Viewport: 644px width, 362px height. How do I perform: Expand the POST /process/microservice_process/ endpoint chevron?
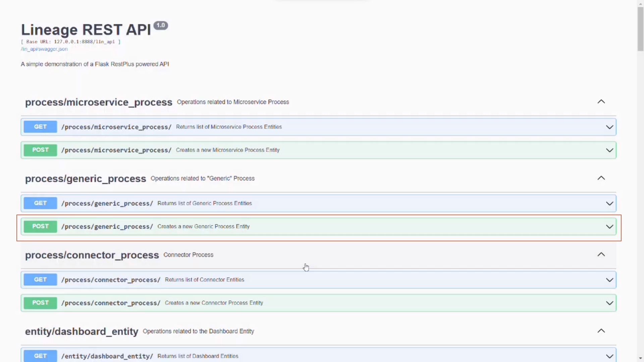click(609, 150)
